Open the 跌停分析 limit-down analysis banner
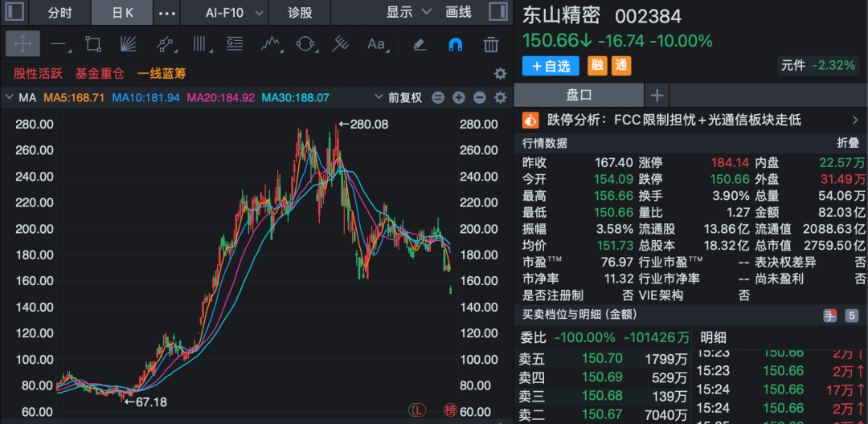The image size is (868, 424). [690, 120]
